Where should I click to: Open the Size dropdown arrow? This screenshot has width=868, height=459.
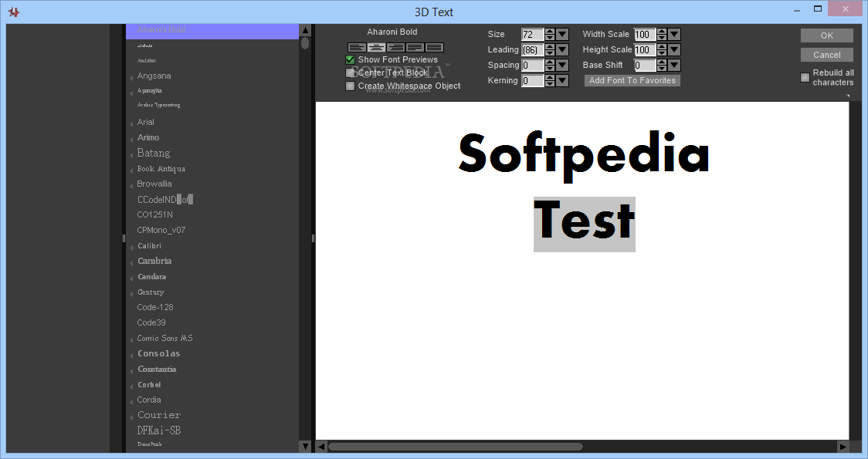tap(562, 34)
